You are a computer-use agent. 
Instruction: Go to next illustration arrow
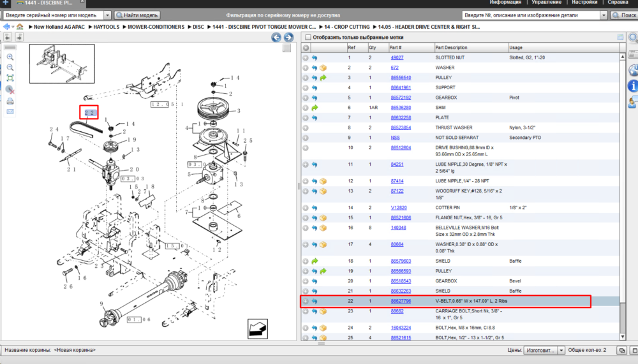point(288,38)
